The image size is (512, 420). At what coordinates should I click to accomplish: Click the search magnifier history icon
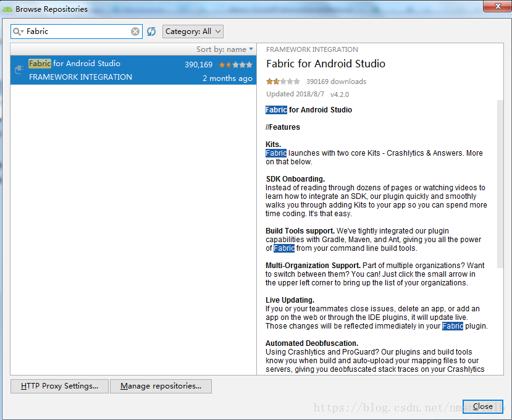coord(19,31)
